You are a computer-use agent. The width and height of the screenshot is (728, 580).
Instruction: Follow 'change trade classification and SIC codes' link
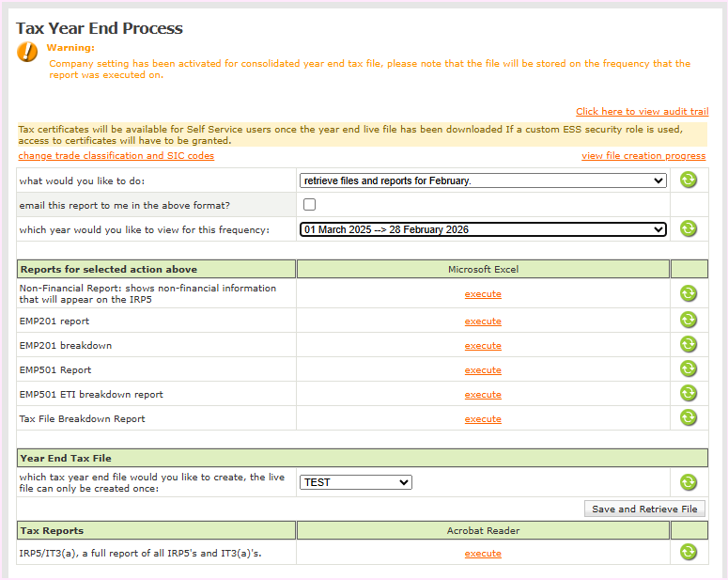coord(116,156)
